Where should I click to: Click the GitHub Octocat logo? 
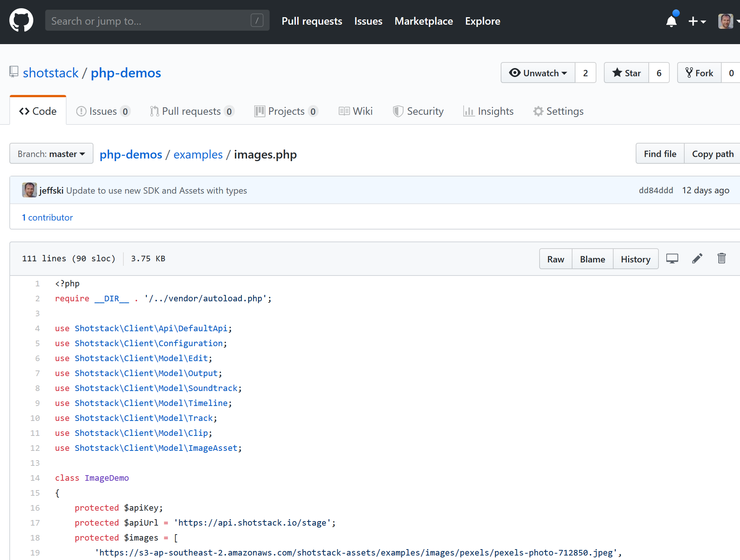pyautogui.click(x=21, y=21)
